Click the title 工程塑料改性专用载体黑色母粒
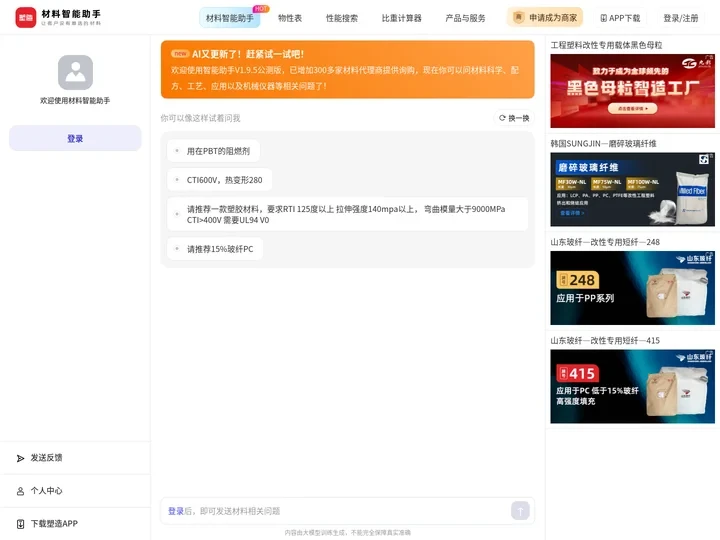The width and height of the screenshot is (720, 540). (606, 45)
